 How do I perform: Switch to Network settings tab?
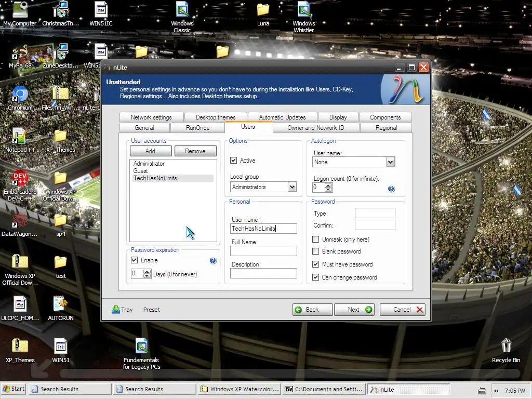(151, 117)
